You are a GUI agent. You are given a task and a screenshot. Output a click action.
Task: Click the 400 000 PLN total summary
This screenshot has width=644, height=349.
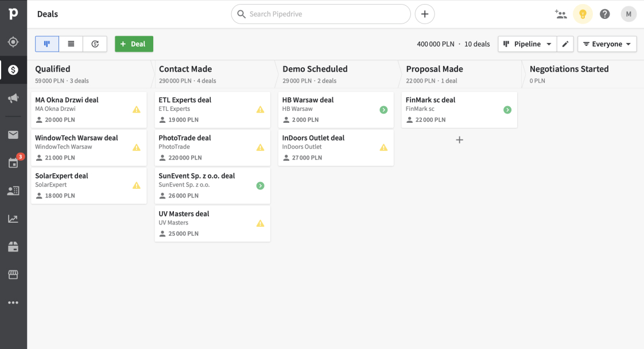[436, 44]
